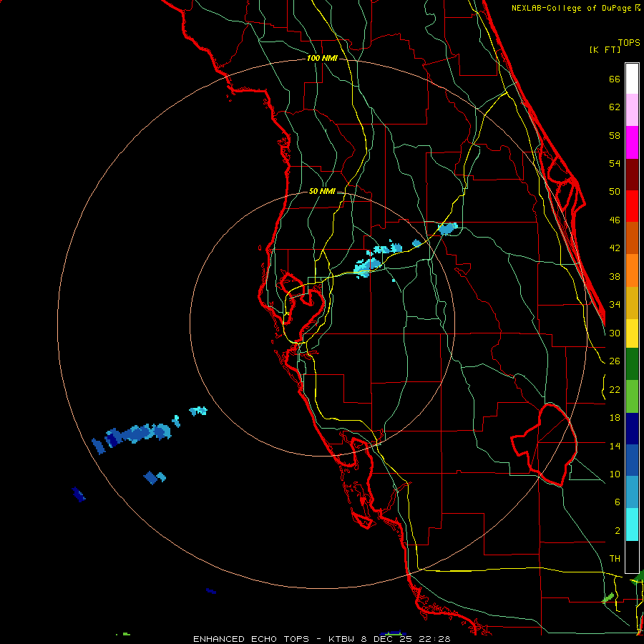
Task: Click the light pink 62 kft legend swatch
Action: pyautogui.click(x=632, y=109)
